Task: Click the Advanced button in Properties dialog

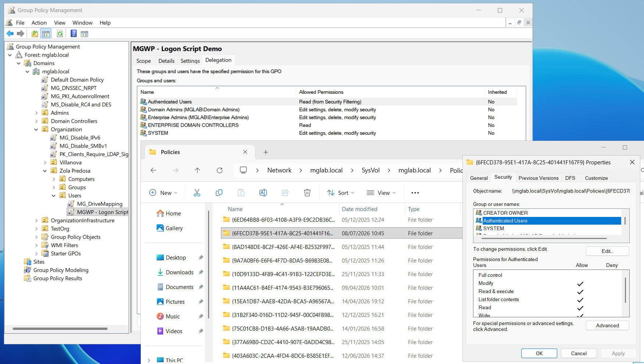Action: click(x=607, y=325)
